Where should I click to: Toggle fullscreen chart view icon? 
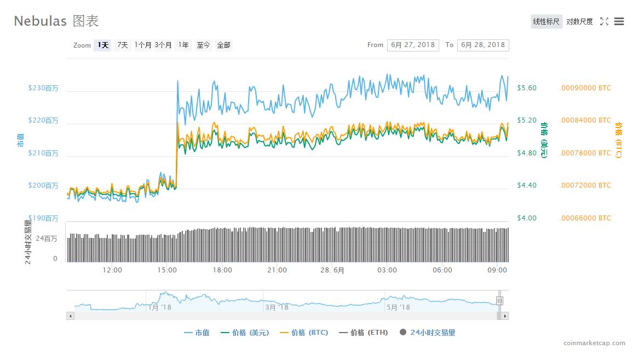point(604,21)
